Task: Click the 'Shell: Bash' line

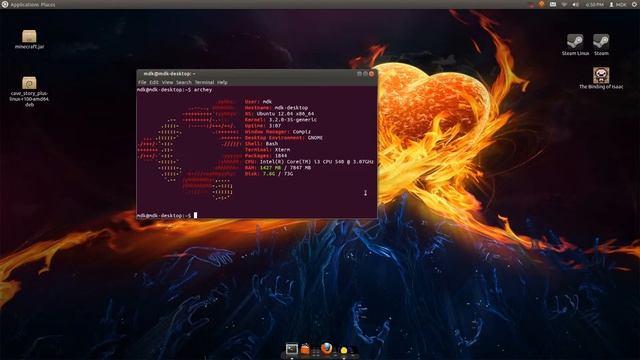Action: click(262, 144)
